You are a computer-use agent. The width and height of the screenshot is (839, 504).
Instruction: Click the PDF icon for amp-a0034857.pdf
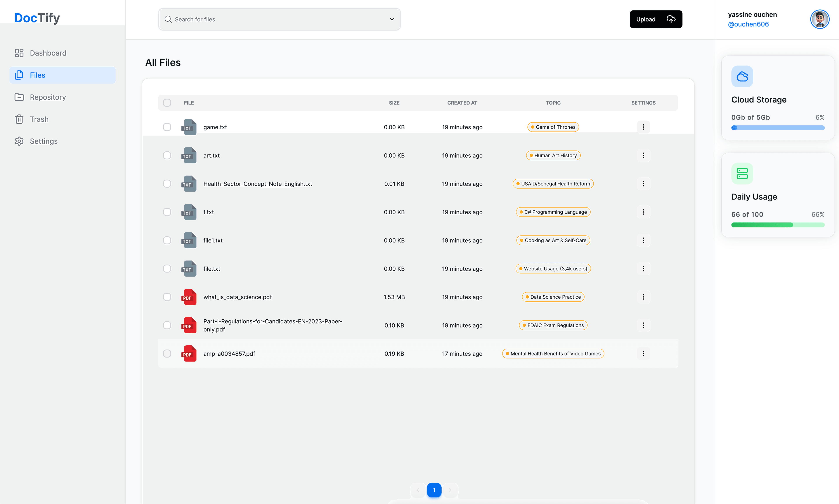(189, 353)
